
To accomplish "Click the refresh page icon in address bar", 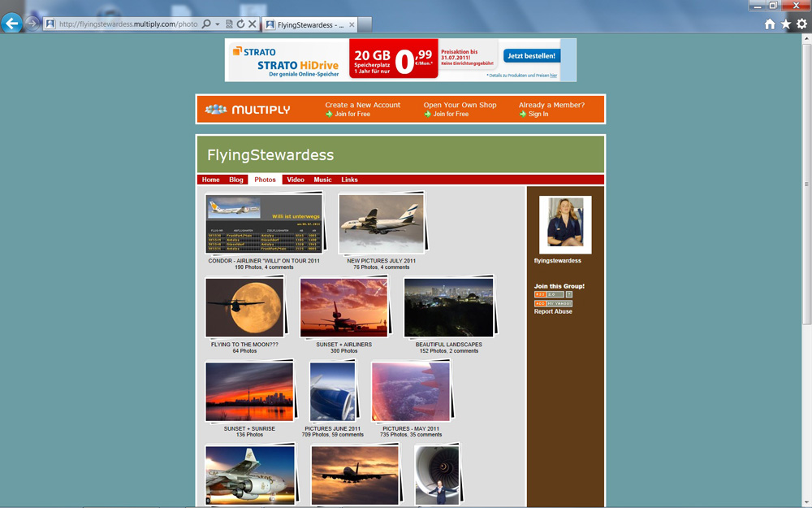I will point(241,24).
